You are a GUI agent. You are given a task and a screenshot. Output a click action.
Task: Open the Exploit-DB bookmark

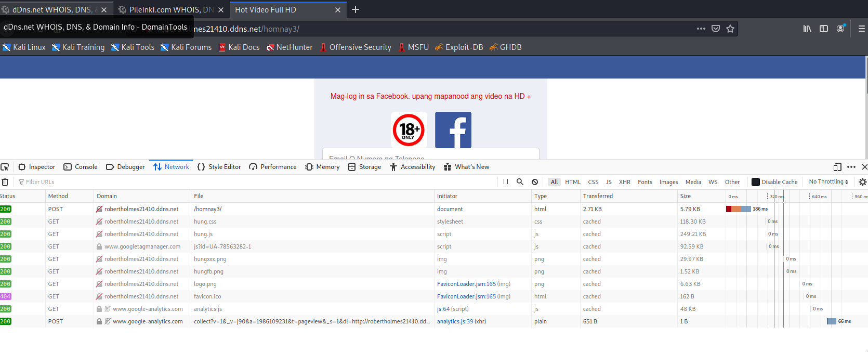click(x=459, y=47)
